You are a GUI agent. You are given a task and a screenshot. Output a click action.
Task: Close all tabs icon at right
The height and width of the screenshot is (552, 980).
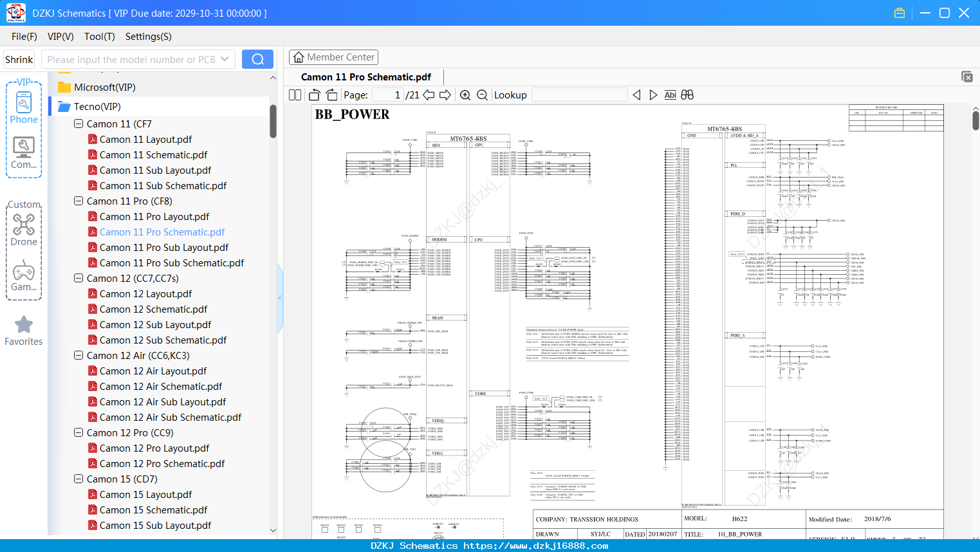click(x=967, y=77)
